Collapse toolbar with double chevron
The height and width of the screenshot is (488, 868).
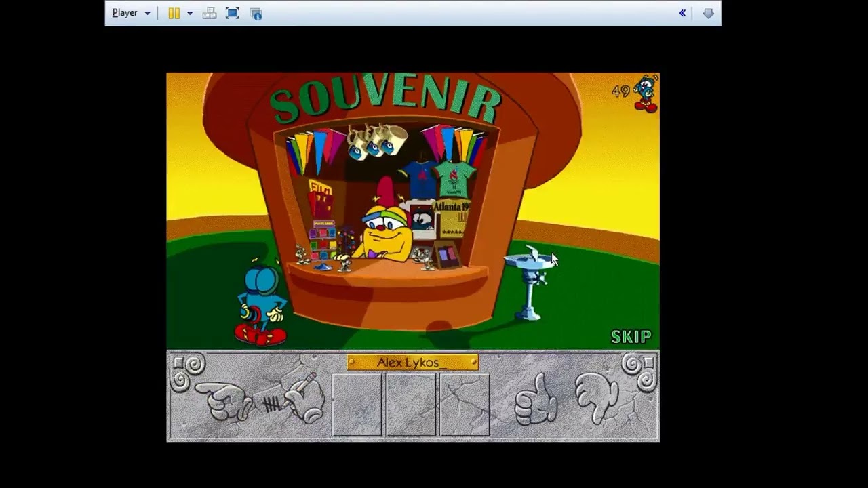682,13
